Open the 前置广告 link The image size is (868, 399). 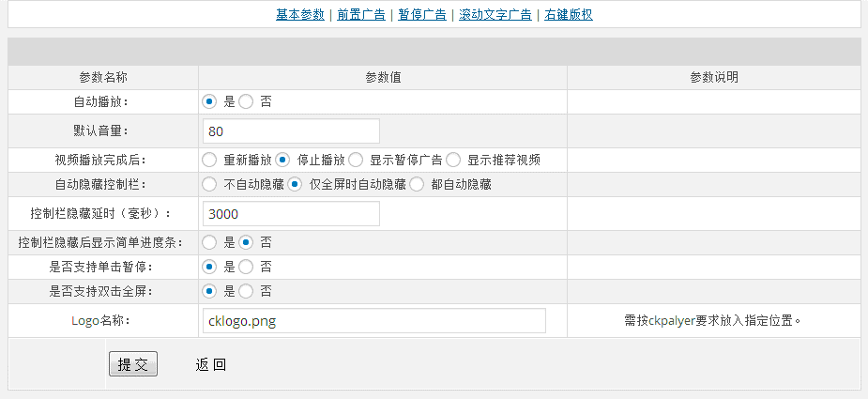[x=361, y=15]
